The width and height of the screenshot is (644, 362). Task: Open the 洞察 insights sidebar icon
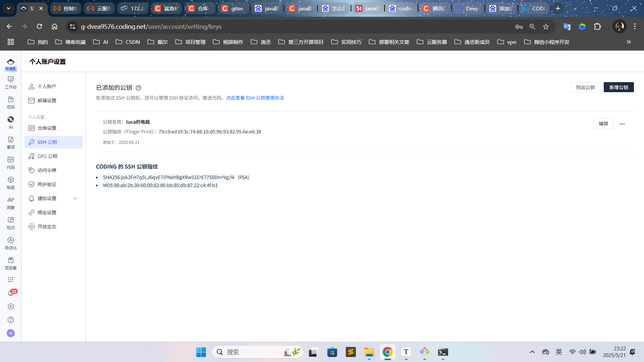[10, 203]
